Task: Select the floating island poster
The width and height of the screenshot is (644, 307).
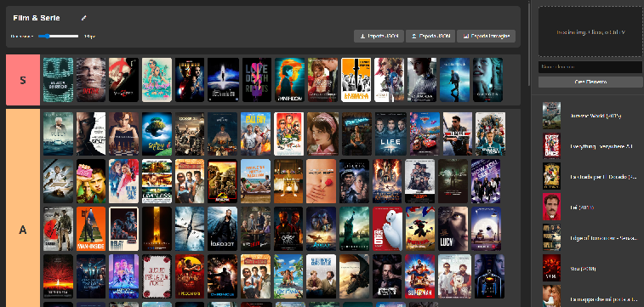Action: pos(157,134)
